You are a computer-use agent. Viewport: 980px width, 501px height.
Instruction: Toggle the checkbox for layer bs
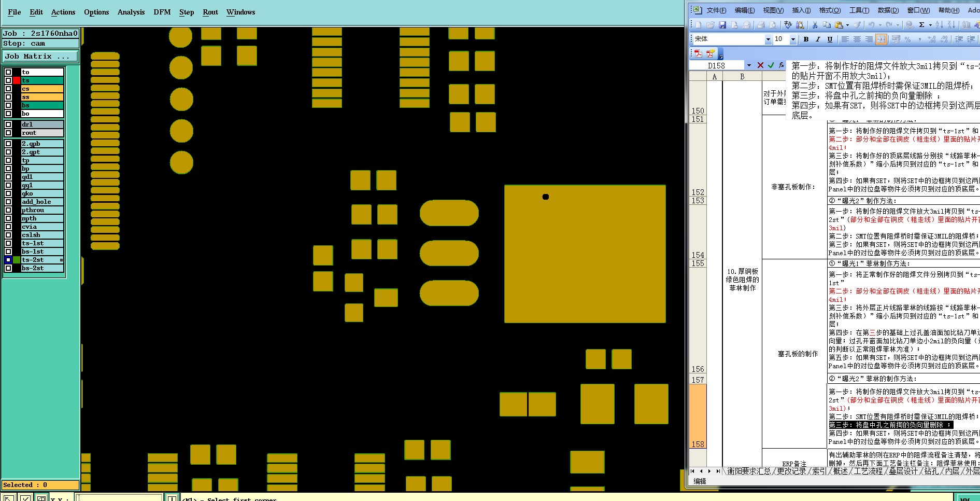click(8, 105)
